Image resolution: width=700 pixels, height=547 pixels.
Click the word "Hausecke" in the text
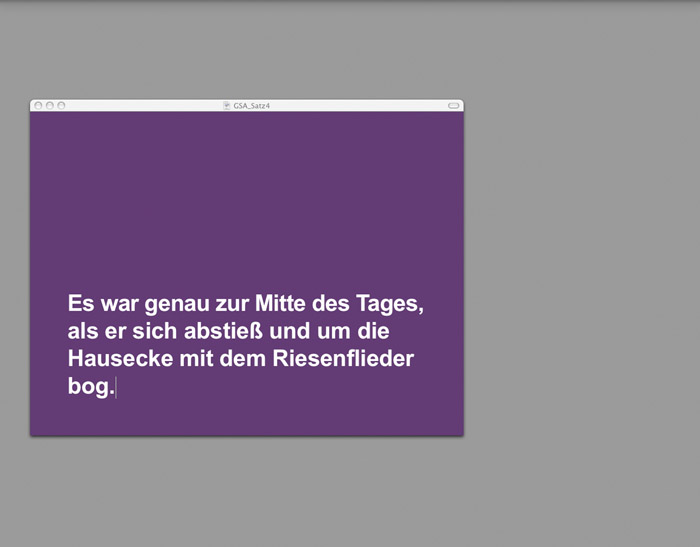121,358
